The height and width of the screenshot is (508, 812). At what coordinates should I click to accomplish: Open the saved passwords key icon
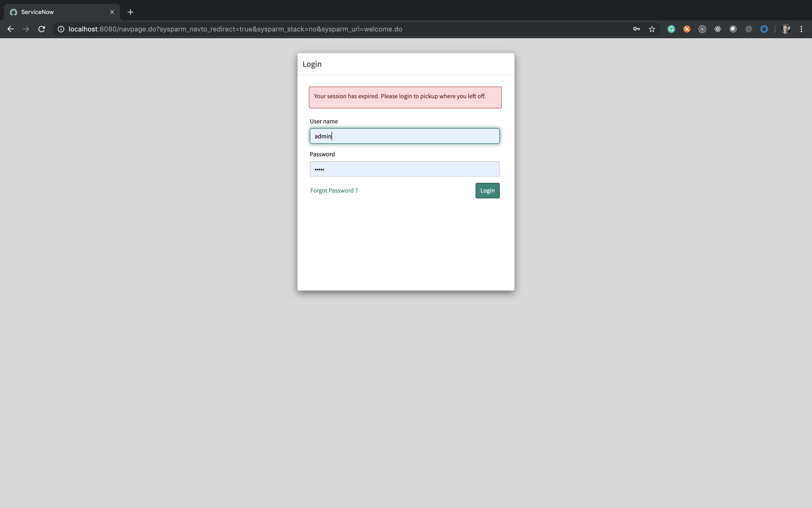pyautogui.click(x=637, y=29)
